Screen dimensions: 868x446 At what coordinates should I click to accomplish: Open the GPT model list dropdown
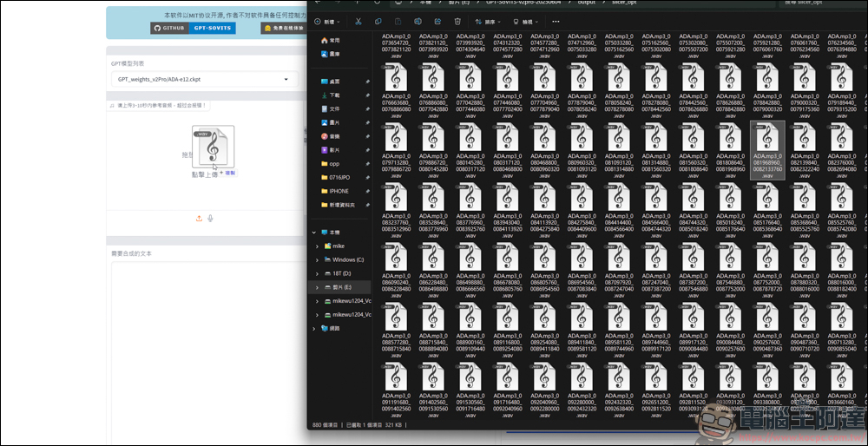(x=205, y=79)
